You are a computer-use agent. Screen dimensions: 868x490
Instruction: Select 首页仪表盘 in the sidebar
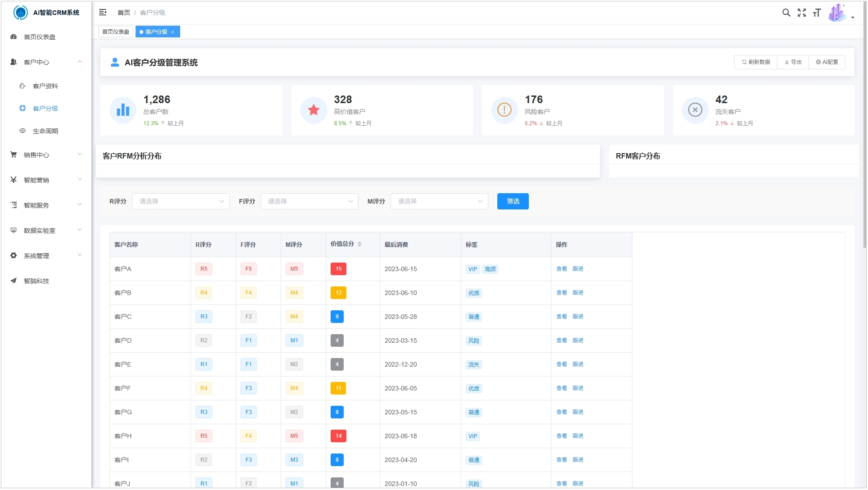(x=40, y=36)
